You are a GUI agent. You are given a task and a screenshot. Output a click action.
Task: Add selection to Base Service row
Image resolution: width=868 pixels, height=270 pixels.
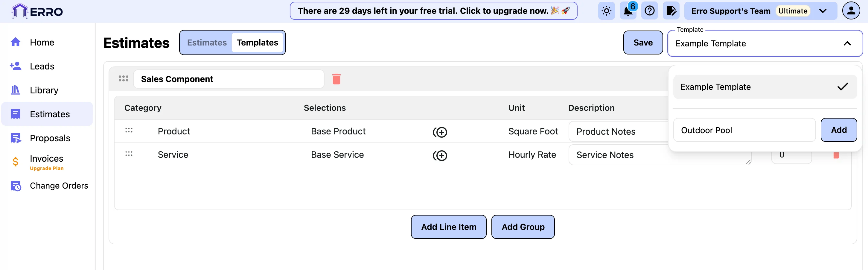pos(440,155)
